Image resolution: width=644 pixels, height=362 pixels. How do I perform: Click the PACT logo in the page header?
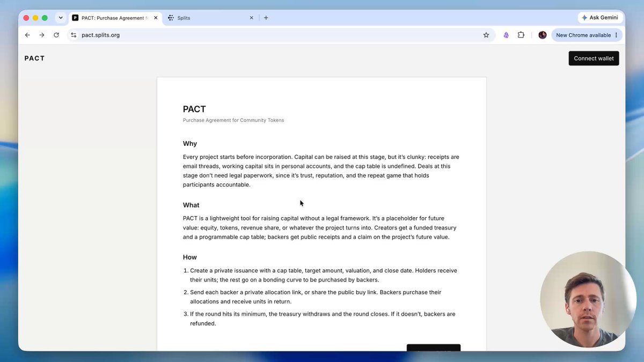[34, 58]
